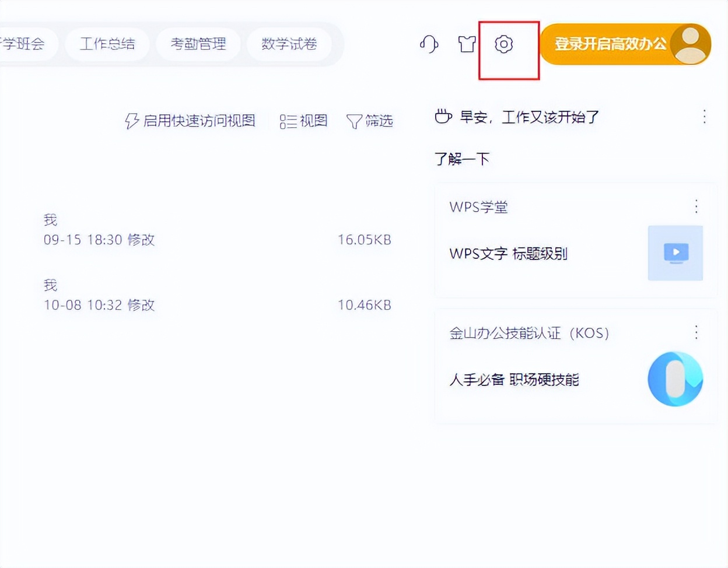Select the 工作总结 tag
728x568 pixels.
(107, 44)
